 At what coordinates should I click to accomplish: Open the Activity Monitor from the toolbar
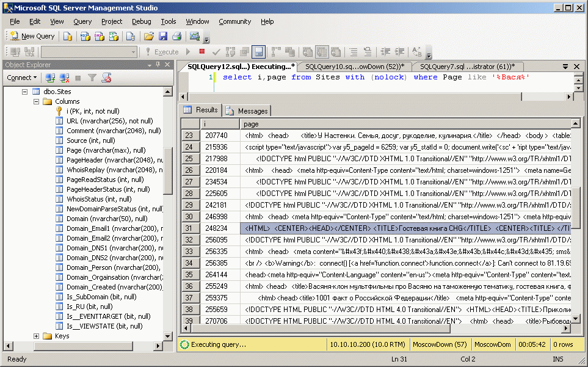click(x=195, y=36)
